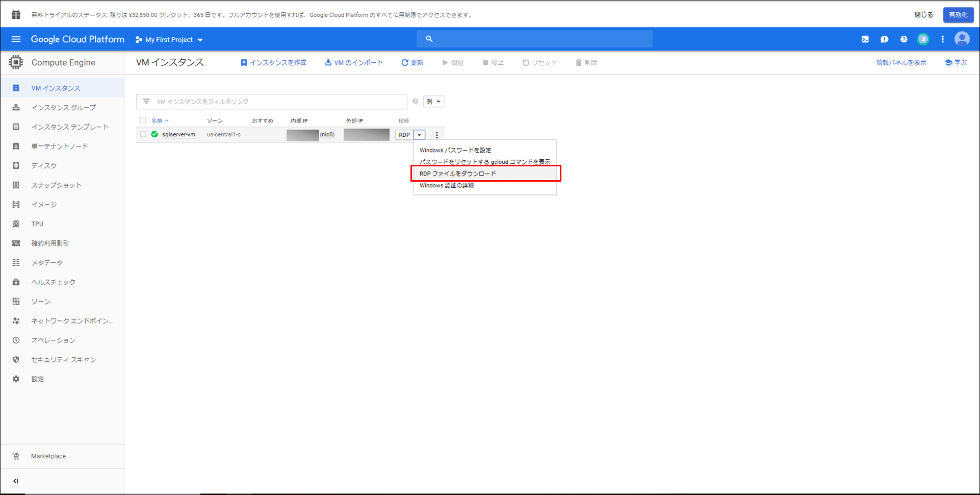The height and width of the screenshot is (495, 980).
Task: Select all instances checkbox in table header
Action: [x=143, y=120]
